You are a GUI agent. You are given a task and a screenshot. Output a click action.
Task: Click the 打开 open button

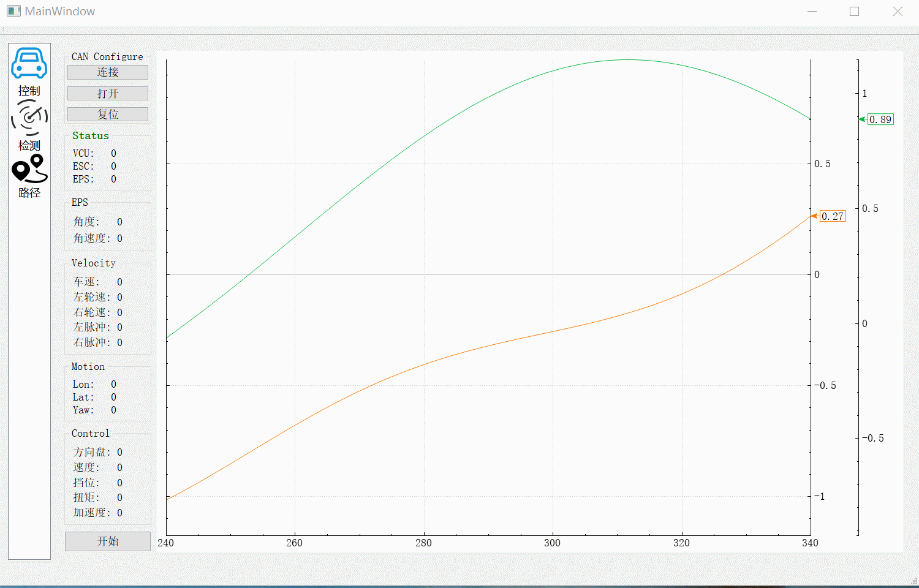pyautogui.click(x=108, y=93)
